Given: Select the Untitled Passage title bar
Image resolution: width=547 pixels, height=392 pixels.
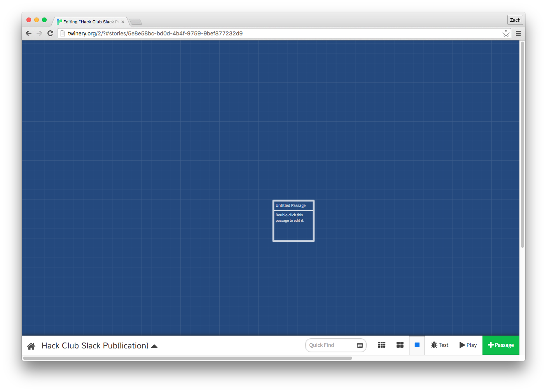Looking at the screenshot, I should [293, 205].
